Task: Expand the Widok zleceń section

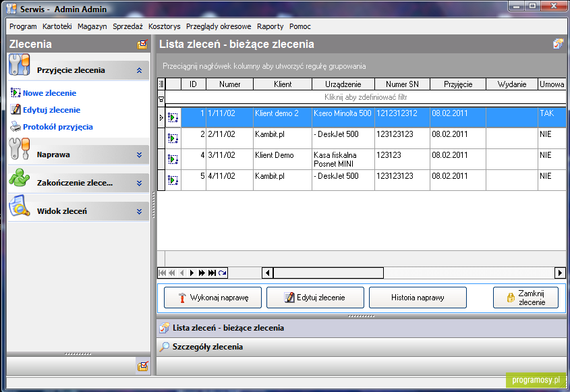Action: 139,211
